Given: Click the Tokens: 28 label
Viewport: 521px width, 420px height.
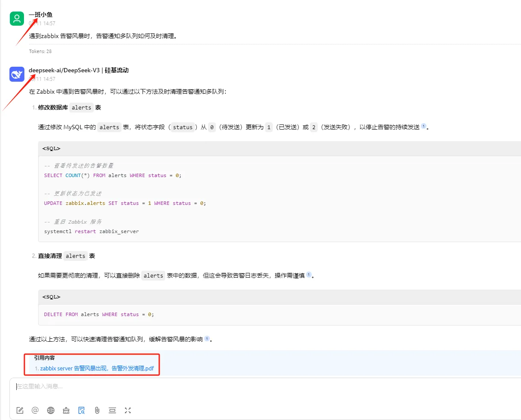Looking at the screenshot, I should tap(40, 51).
